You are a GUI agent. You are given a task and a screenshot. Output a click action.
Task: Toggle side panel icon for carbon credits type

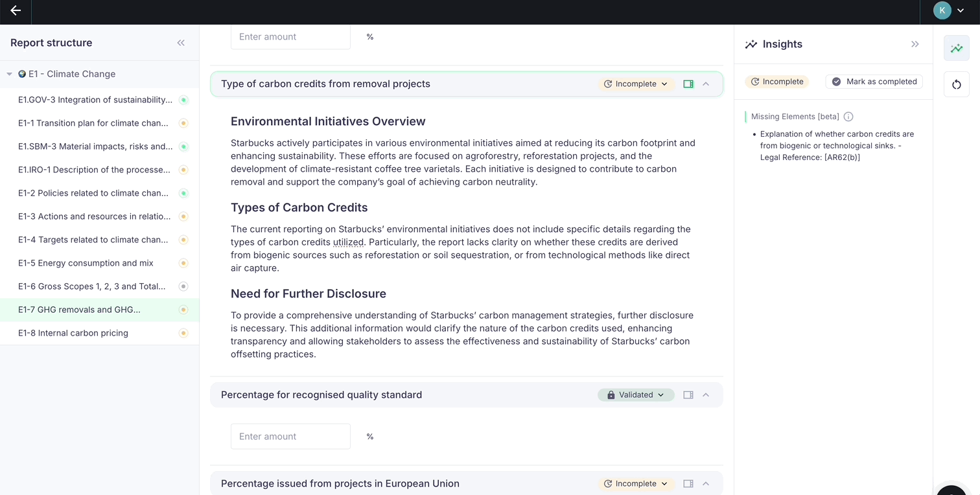pos(688,84)
